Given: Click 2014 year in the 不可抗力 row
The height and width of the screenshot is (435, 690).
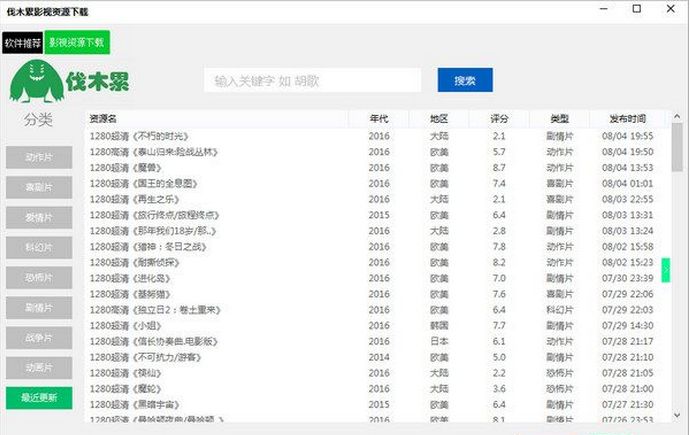Looking at the screenshot, I should tap(379, 357).
